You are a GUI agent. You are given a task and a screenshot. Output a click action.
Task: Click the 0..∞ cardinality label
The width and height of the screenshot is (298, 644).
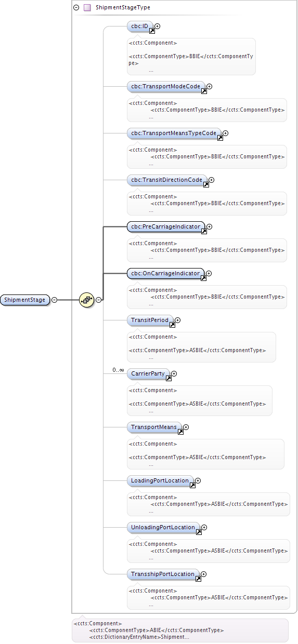pyautogui.click(x=118, y=370)
